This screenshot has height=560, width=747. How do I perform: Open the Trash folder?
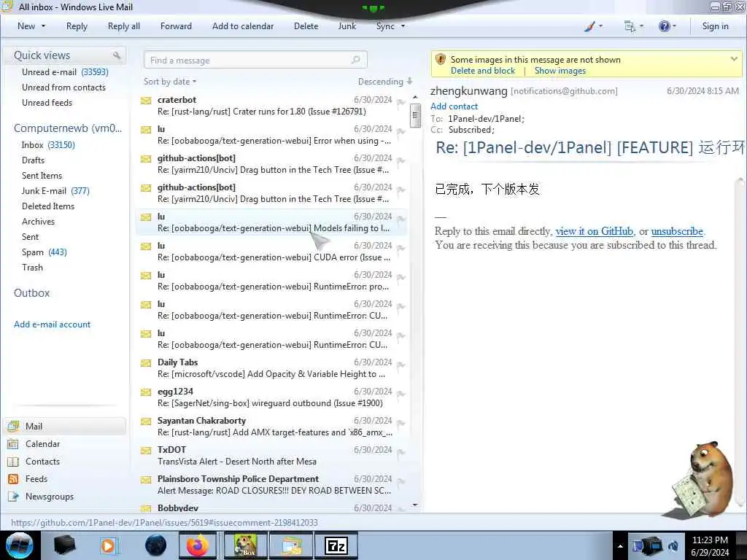pos(32,267)
